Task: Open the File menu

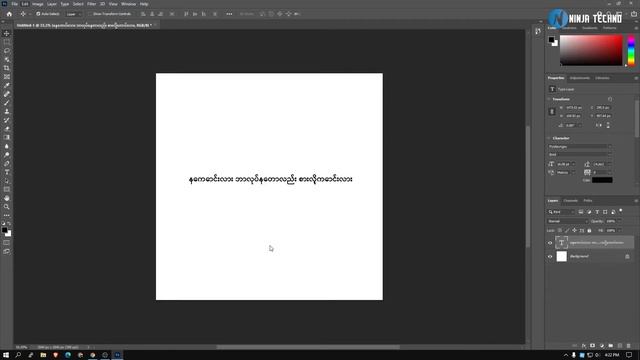Action: pos(14,4)
